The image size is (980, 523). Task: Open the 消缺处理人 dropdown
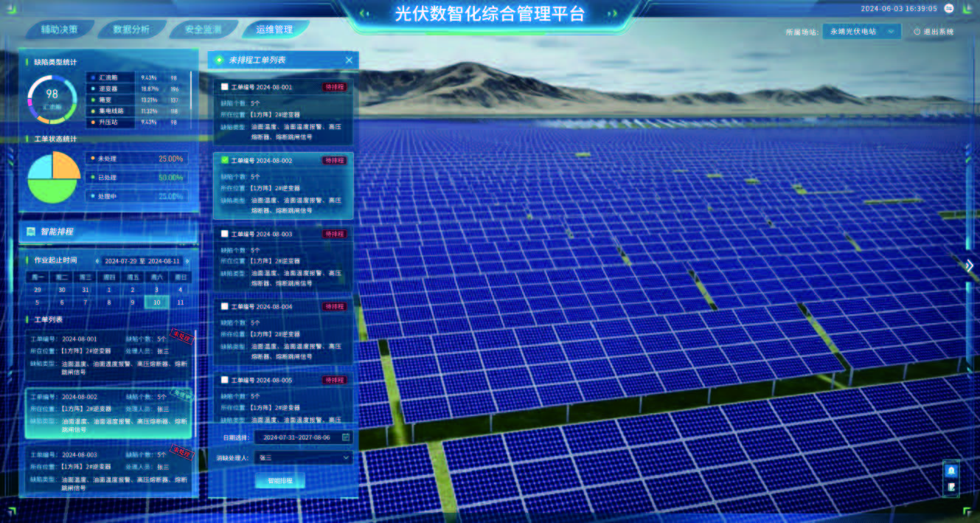coord(304,457)
